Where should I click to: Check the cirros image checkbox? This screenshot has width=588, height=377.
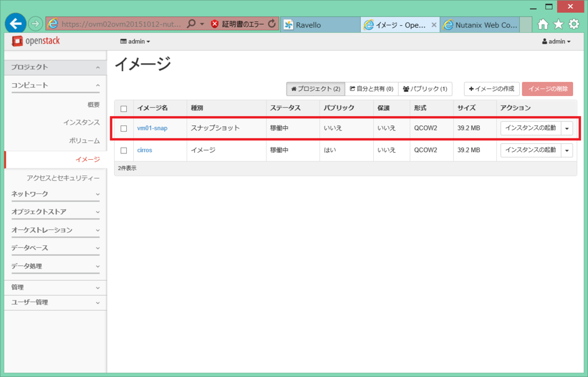coord(125,150)
